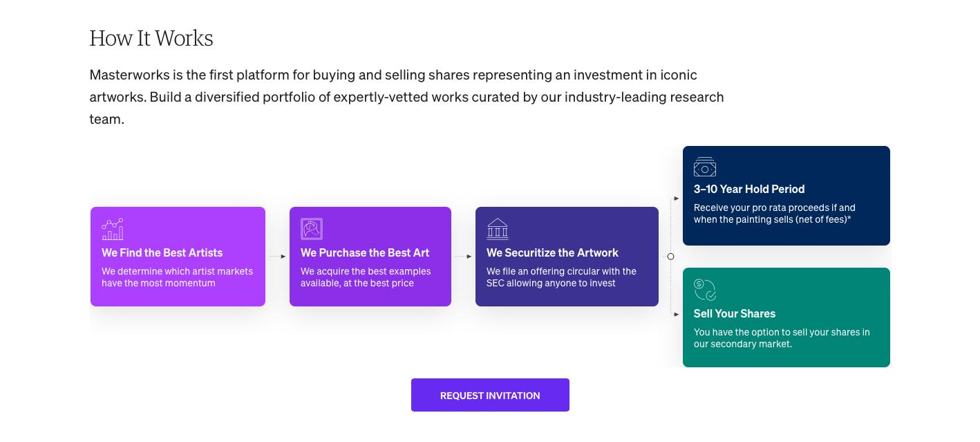Screen dimensions: 980x442
Task: Select the "We Purchase the Best Art" heading
Action: coord(365,252)
